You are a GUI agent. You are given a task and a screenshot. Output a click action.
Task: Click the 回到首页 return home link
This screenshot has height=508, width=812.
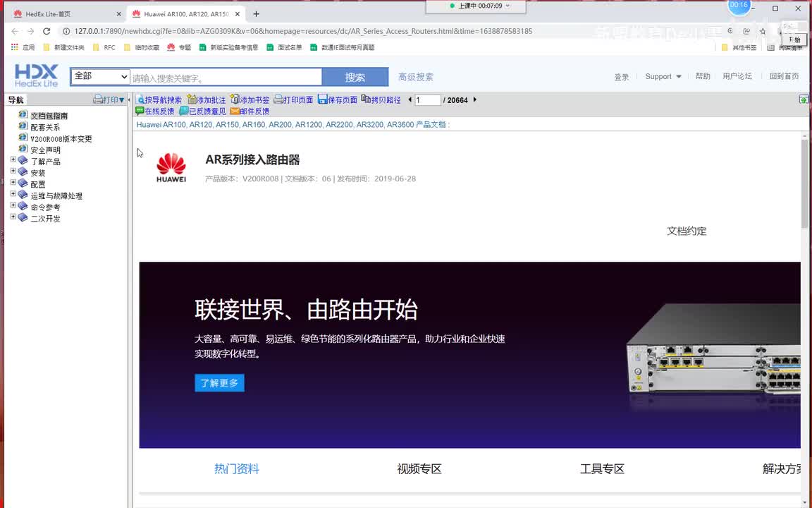[x=784, y=76]
